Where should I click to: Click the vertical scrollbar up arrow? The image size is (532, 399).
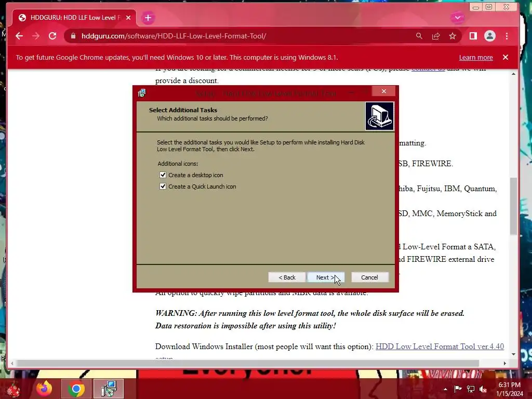pos(513,74)
